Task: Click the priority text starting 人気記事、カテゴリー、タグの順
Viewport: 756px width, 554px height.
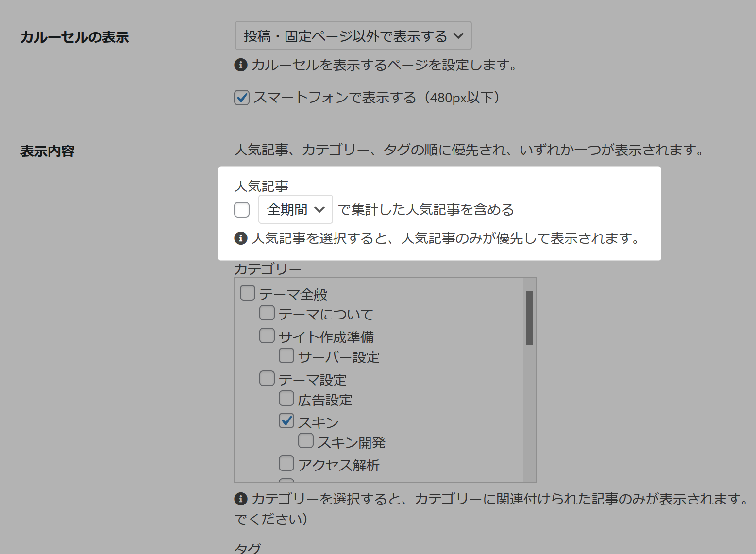Action: click(x=469, y=150)
